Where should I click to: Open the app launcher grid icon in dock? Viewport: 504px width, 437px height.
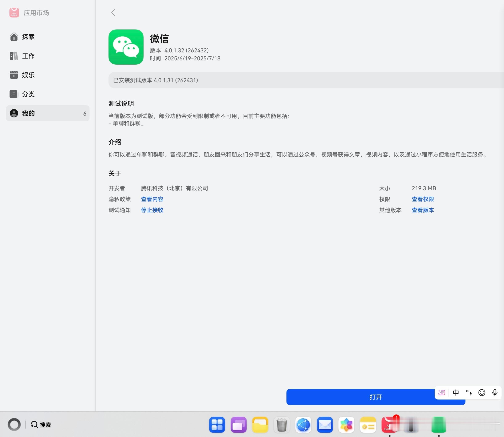click(217, 425)
